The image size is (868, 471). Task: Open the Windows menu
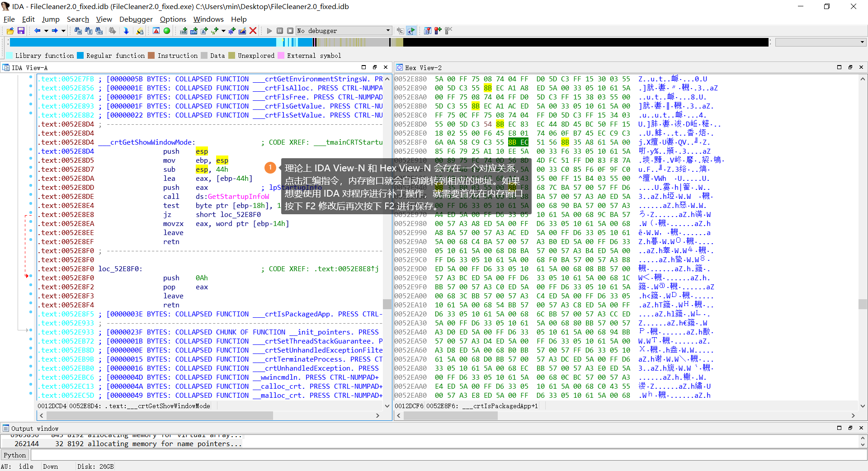[208, 19]
